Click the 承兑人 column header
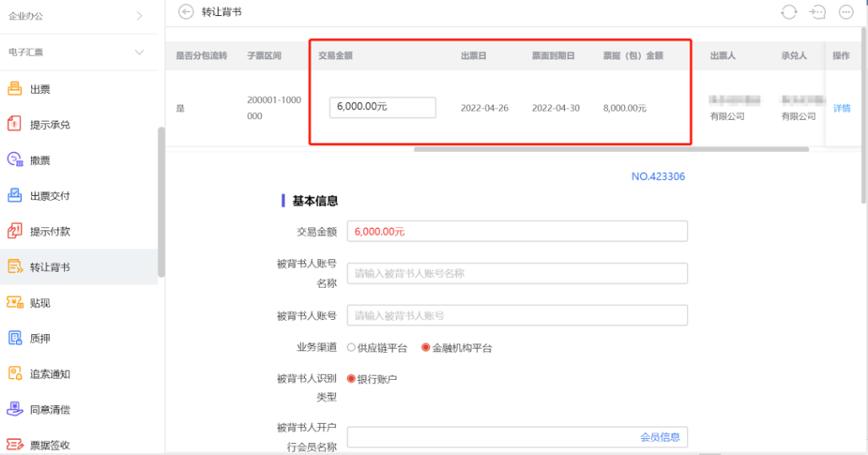The image size is (868, 455). point(794,56)
